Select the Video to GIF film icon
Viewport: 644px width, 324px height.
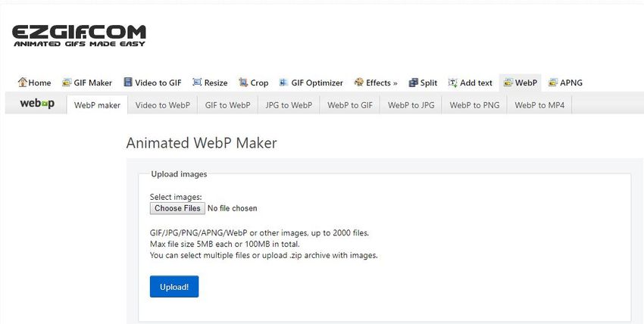[128, 83]
